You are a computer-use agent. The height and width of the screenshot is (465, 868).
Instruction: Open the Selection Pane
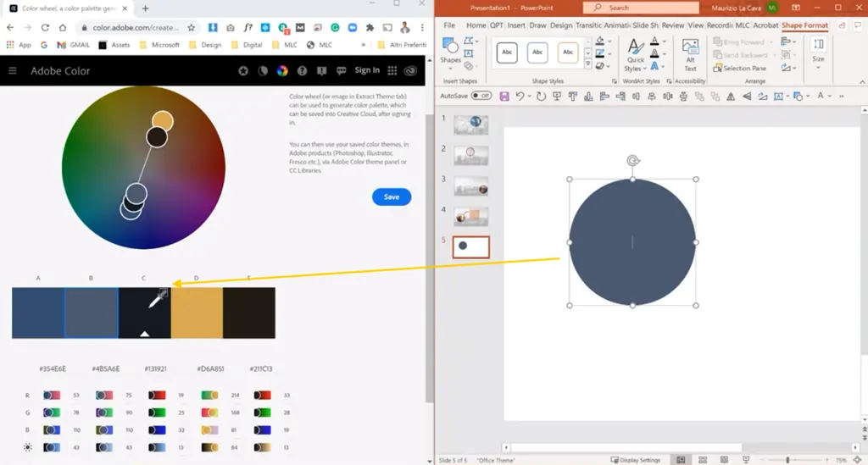click(739, 68)
